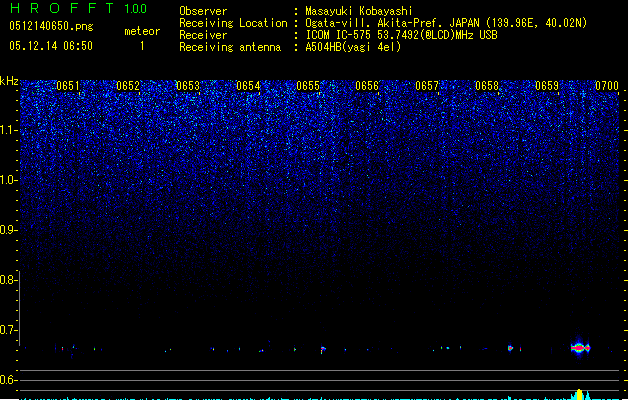Click the small meteor echo near 0658
Viewport: 629px width, 400px height.
[510, 348]
